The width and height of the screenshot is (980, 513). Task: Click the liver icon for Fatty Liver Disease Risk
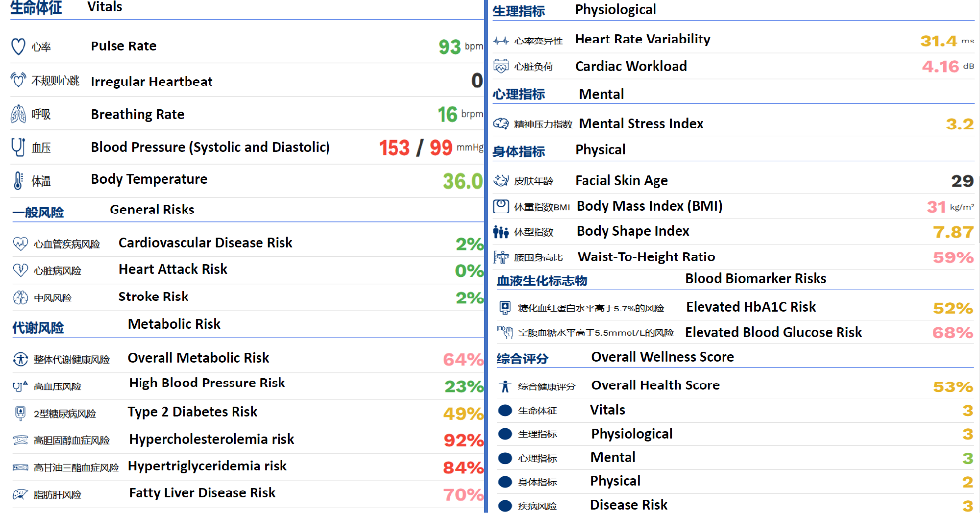[x=20, y=494]
